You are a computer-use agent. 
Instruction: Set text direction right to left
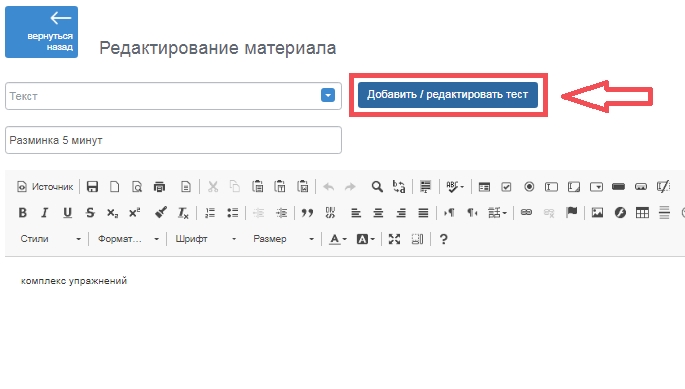click(472, 213)
